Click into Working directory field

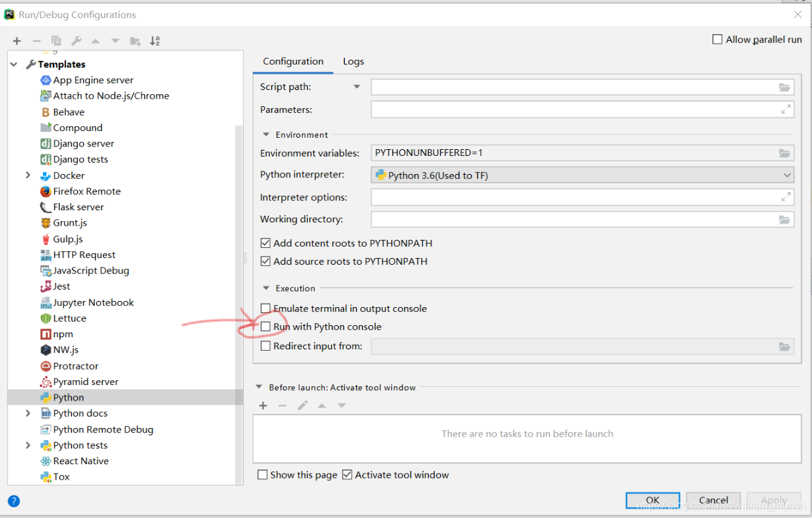pos(573,220)
